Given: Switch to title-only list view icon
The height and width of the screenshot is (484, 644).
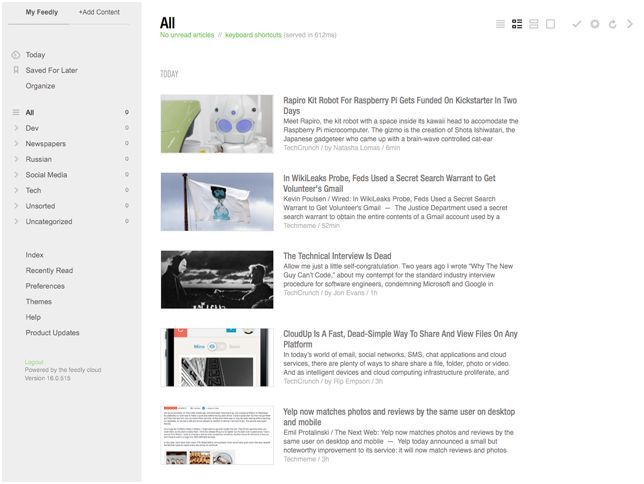Looking at the screenshot, I should pyautogui.click(x=500, y=24).
